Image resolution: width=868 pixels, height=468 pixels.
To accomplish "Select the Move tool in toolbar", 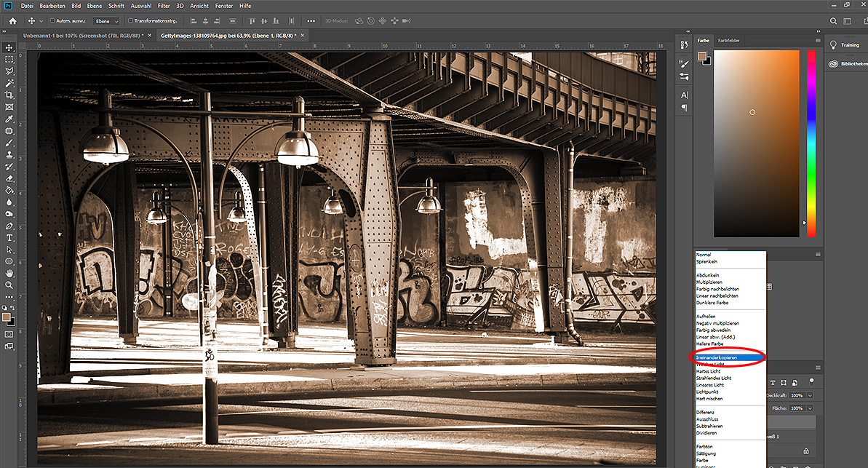I will (9, 47).
